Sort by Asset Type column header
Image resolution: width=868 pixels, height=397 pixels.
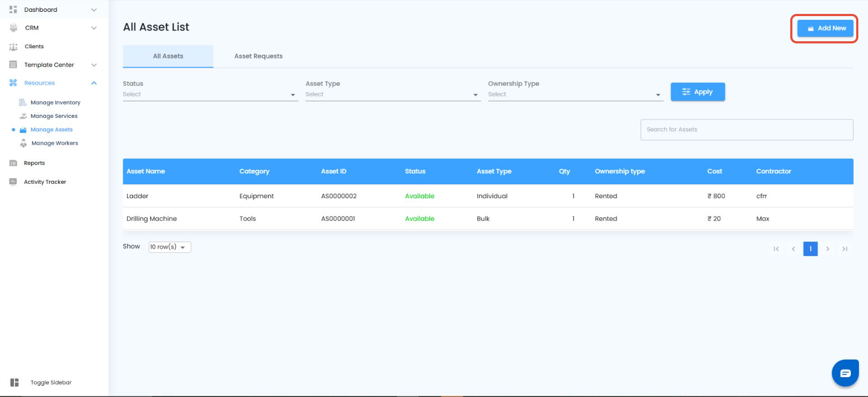(494, 171)
